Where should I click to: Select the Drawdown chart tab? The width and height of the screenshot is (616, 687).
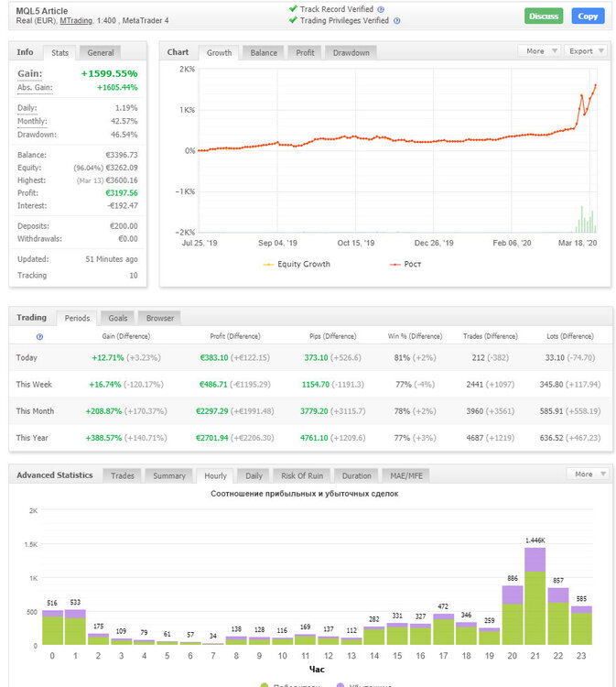(x=351, y=52)
